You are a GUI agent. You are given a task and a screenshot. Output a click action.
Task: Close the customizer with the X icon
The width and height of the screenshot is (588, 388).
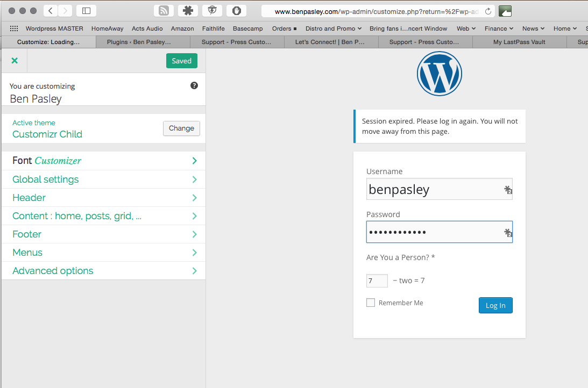click(15, 61)
